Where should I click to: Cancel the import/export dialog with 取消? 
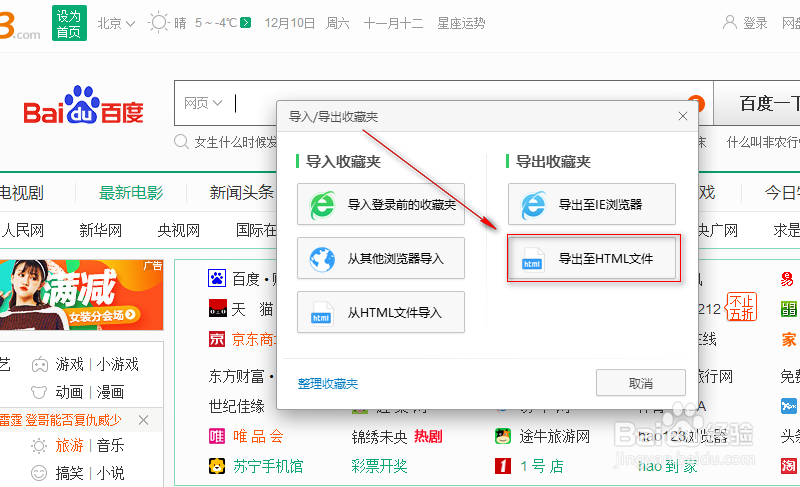point(640,383)
